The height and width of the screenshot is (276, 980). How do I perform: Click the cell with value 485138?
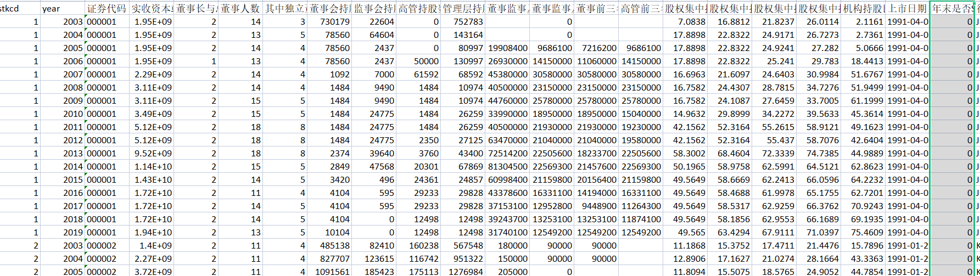coord(329,245)
